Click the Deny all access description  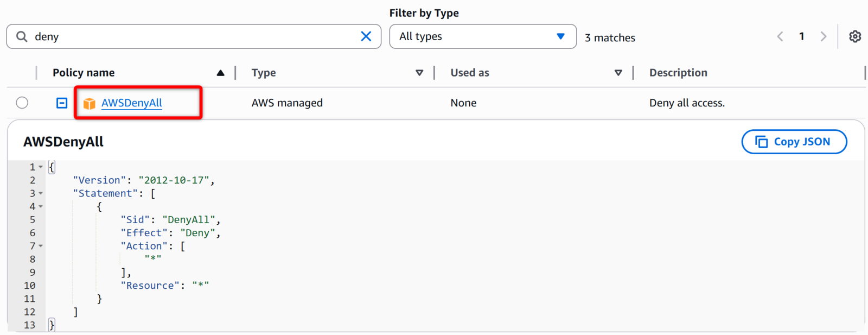(x=687, y=103)
